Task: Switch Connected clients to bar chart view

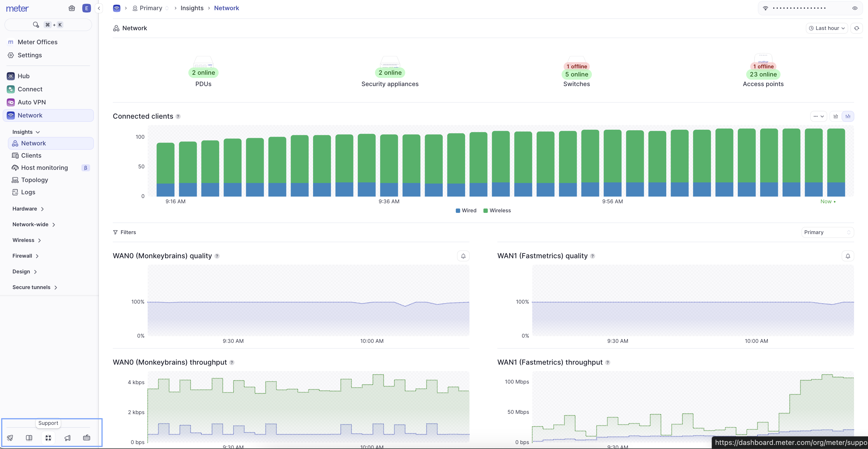Action: pyautogui.click(x=848, y=116)
